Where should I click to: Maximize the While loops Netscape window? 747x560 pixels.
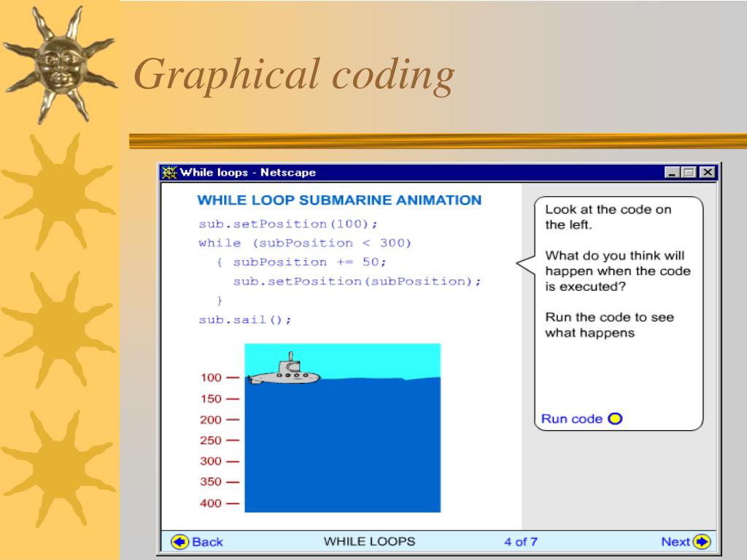(689, 172)
